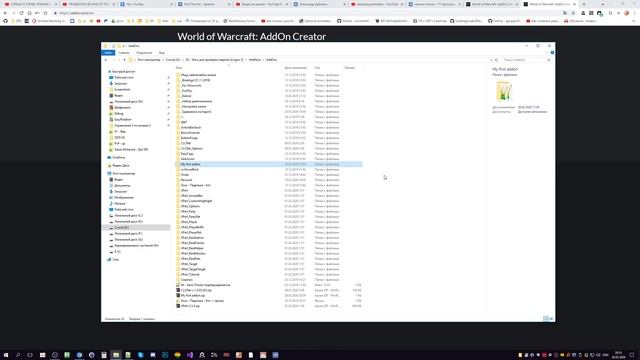The image size is (640, 360).
Task: Click the "My first addon.zip" archive icon
Action: [178, 296]
